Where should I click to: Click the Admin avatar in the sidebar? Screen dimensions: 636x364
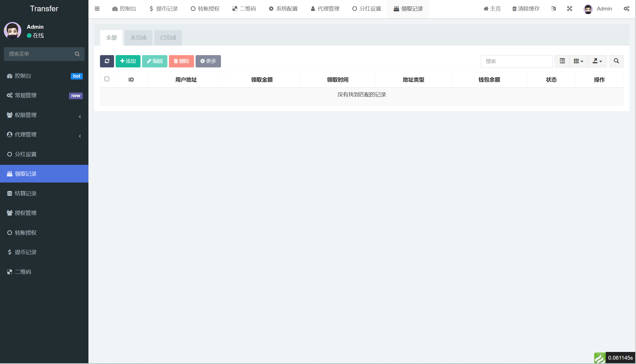pyautogui.click(x=13, y=31)
